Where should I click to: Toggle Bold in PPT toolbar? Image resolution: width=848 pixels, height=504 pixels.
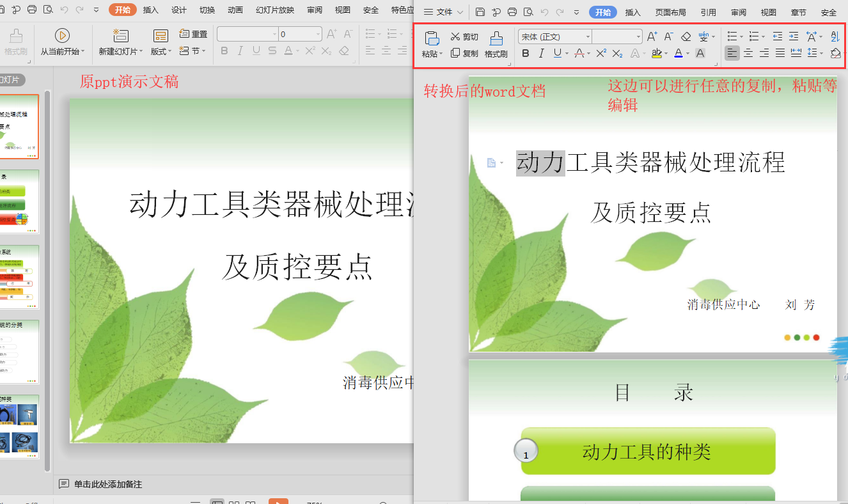pyautogui.click(x=224, y=51)
